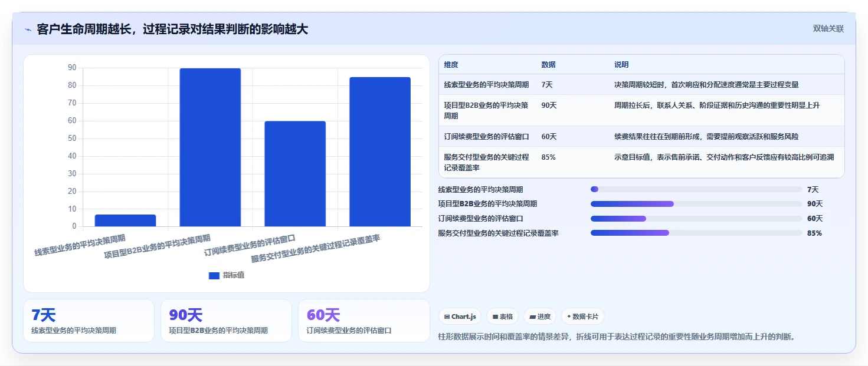
Task: Click the 60天 value in the table
Action: [x=549, y=136]
